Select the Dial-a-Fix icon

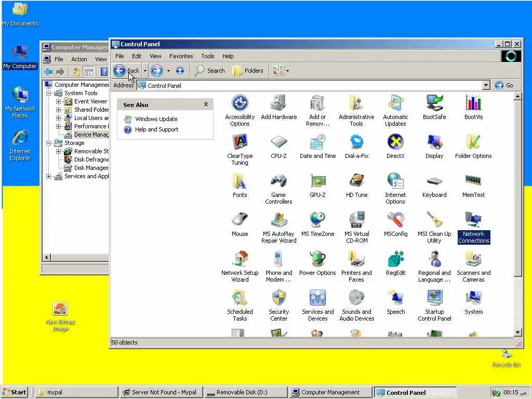coord(356,146)
